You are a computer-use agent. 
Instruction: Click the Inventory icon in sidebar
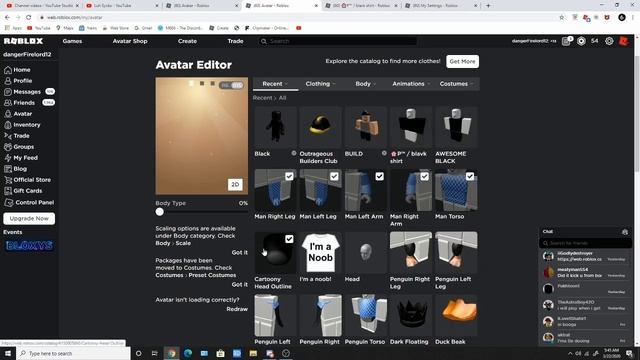click(8, 125)
